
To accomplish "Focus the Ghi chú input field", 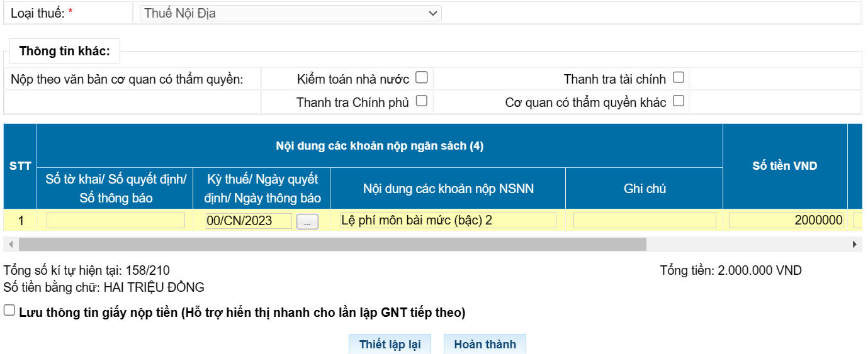I will [645, 220].
